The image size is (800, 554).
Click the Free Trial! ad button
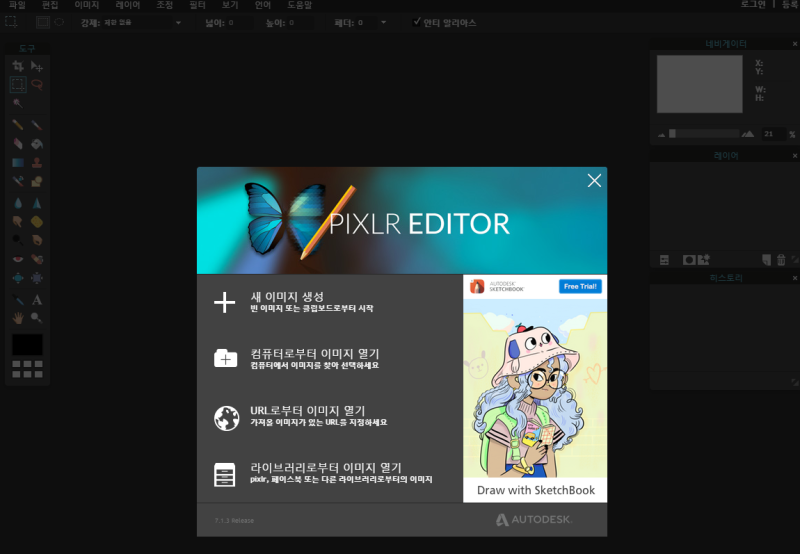tap(580, 286)
